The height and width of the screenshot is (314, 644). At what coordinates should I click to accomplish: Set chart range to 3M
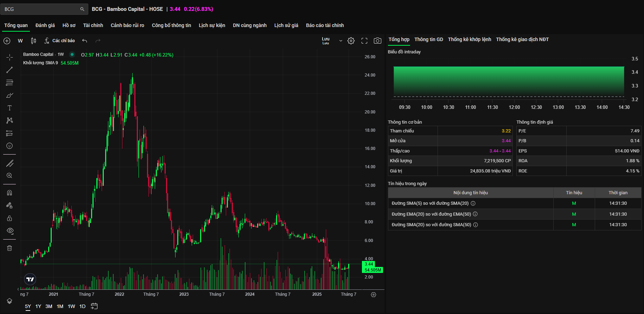tap(49, 306)
